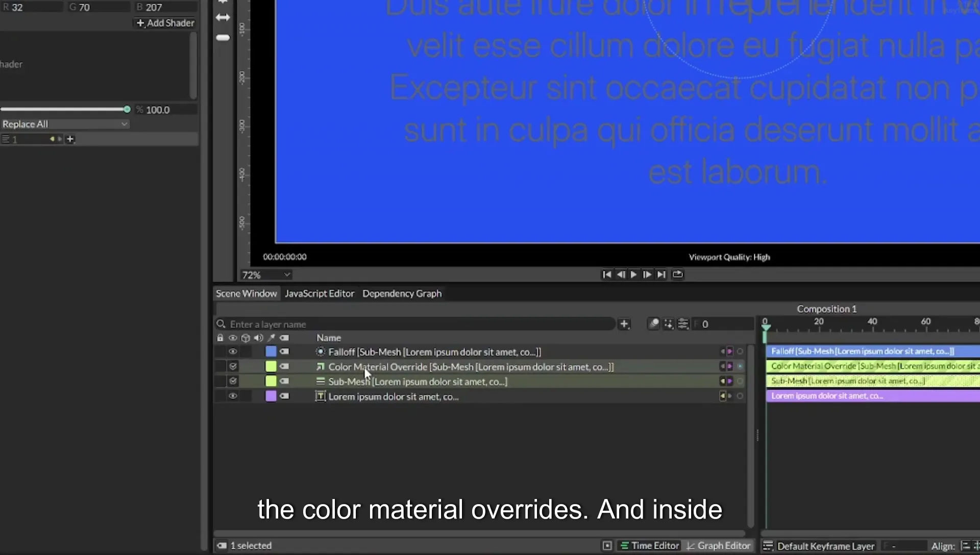
Task: Step forward one frame
Action: 647,274
